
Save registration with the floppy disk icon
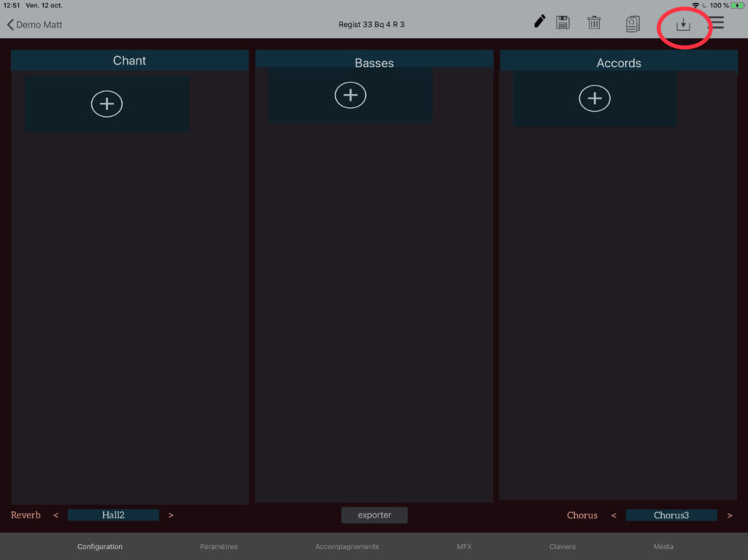tap(562, 23)
